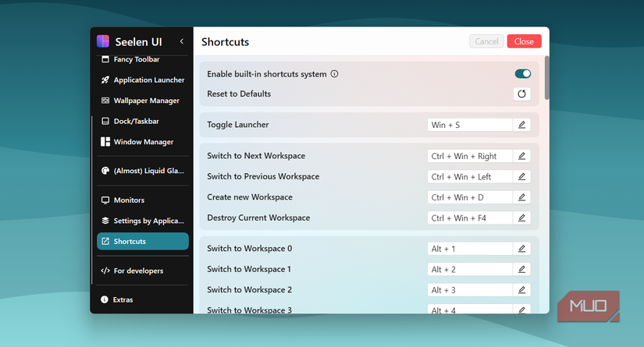This screenshot has height=347, width=644.
Task: Click the Ctrl + Win + F4 field
Action: click(x=470, y=218)
